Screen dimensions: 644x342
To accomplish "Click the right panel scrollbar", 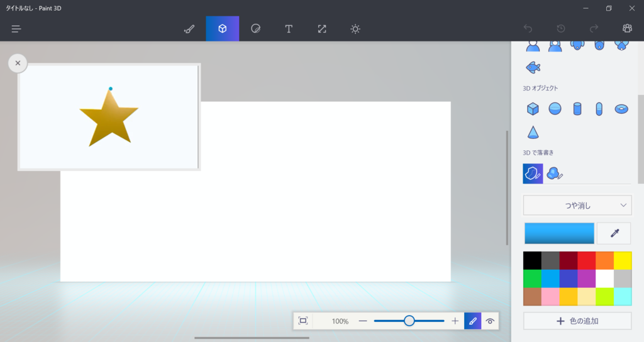I will [x=641, y=139].
